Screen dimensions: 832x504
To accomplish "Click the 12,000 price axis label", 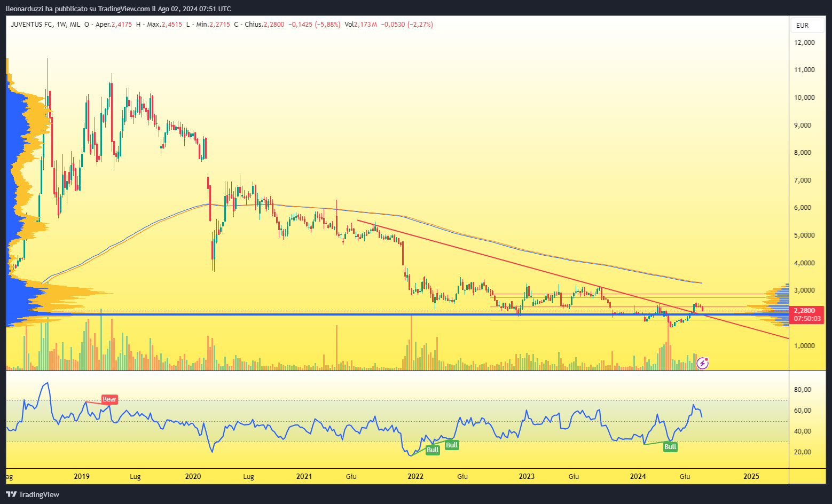I will [x=804, y=42].
